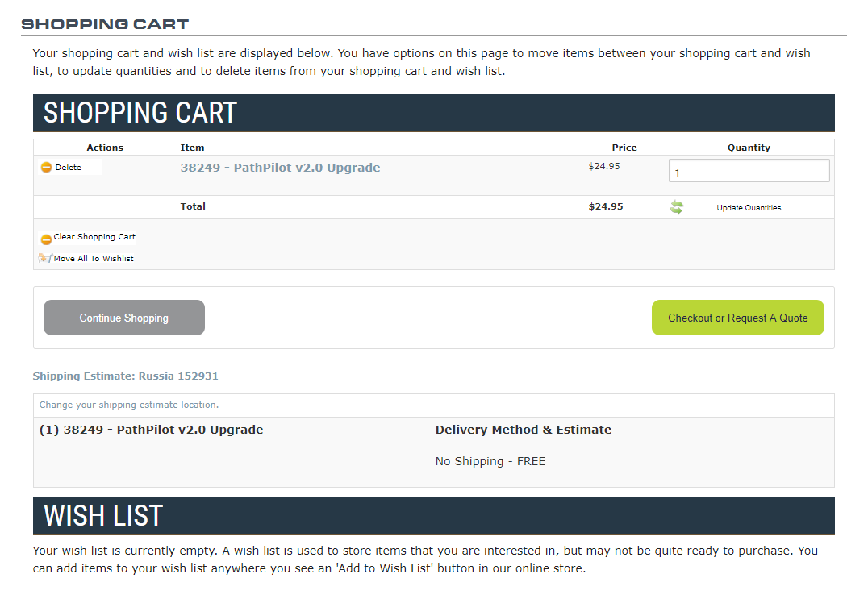Click the orange Clear Shopping Cart icon
Viewport: 868px width, 603px height.
click(x=46, y=239)
